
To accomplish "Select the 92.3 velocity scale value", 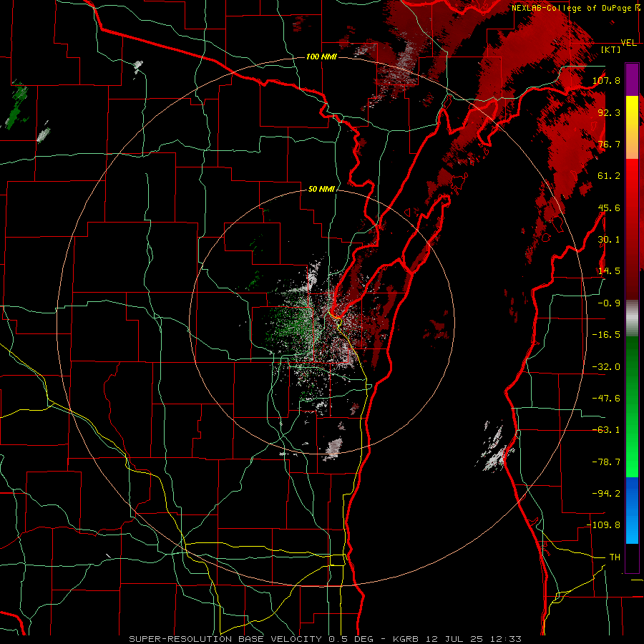I will (609, 112).
